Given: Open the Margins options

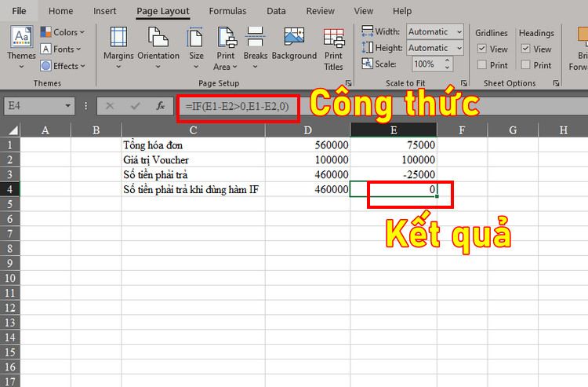Looking at the screenshot, I should click(118, 48).
